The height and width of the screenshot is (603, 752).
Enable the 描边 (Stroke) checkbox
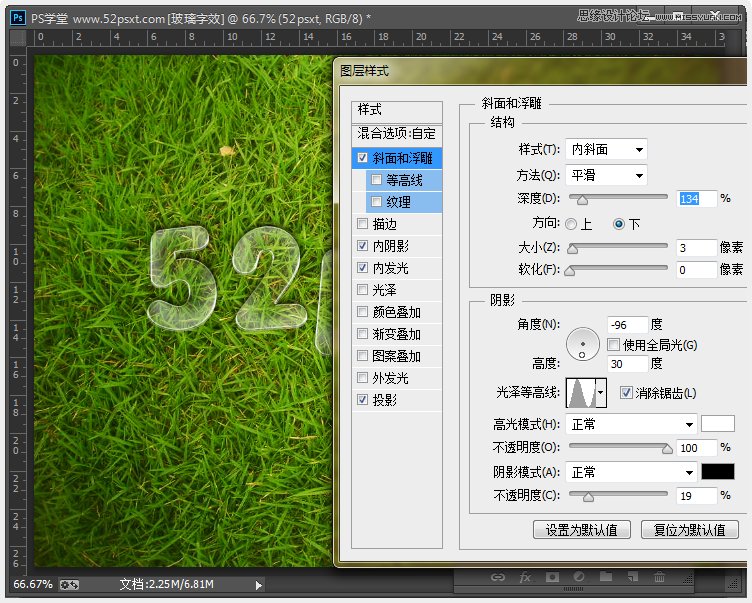tap(362, 224)
